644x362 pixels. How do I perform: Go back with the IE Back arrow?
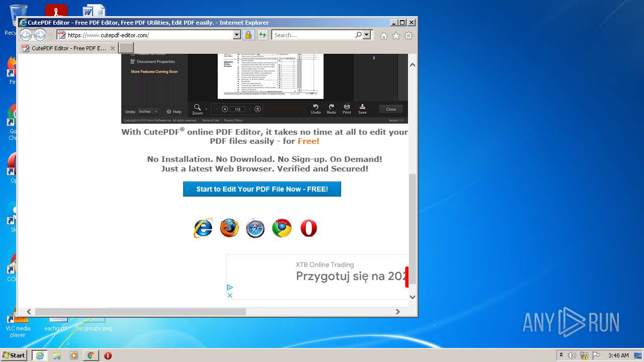pos(26,35)
